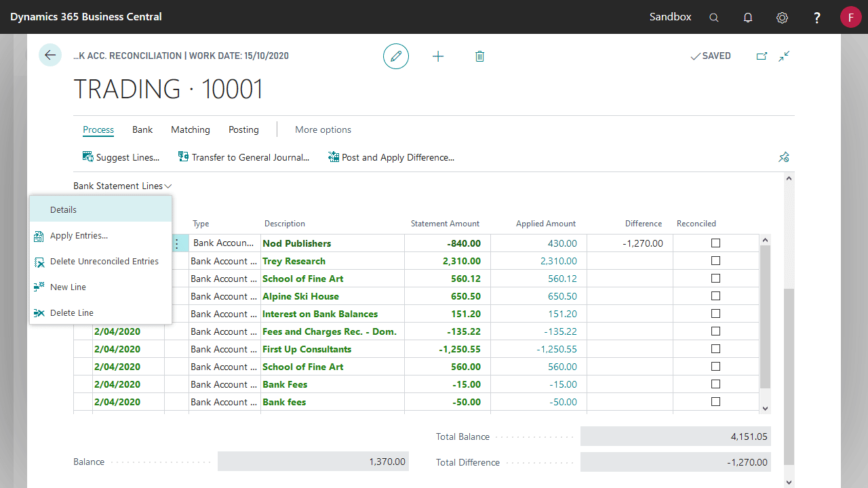Image resolution: width=868 pixels, height=488 pixels.
Task: Open the notifications bell
Action: 748,18
